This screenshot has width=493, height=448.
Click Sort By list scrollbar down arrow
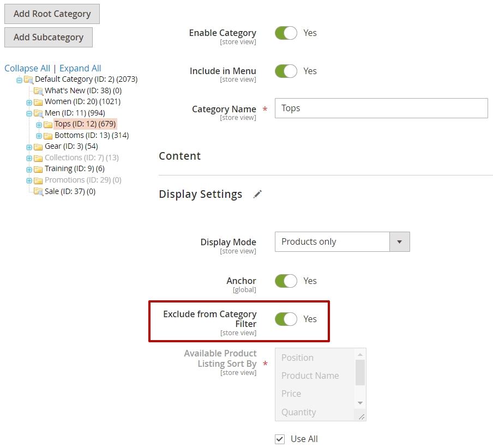[360, 403]
